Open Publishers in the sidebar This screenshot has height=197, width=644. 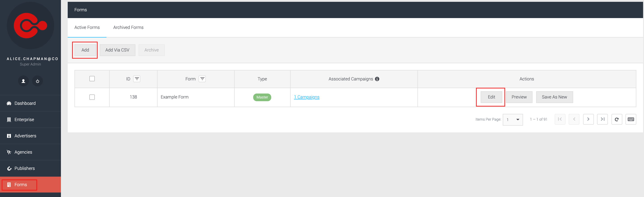click(x=30, y=169)
